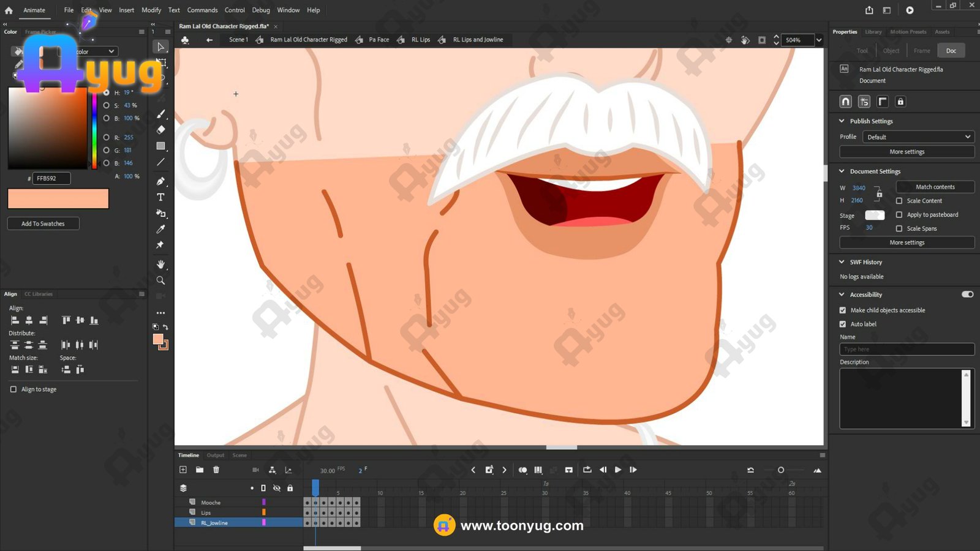Switch to the Library panel tab
Viewport: 980px width, 551px height.
coord(873,32)
